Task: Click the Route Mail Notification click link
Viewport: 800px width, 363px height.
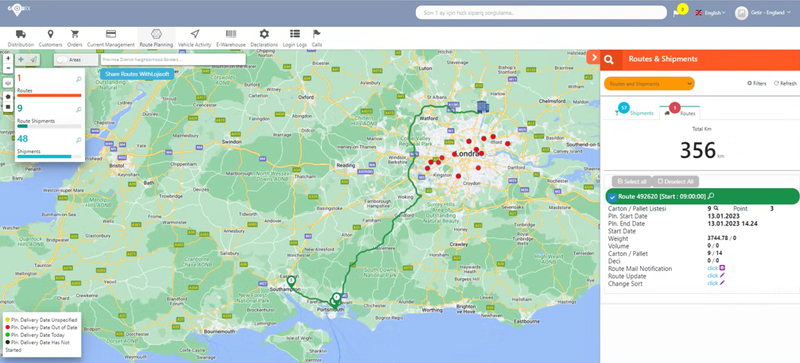Action: (712, 268)
